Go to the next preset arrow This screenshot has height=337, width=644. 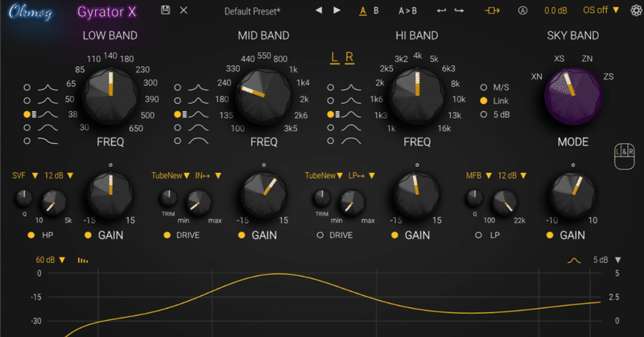(336, 10)
